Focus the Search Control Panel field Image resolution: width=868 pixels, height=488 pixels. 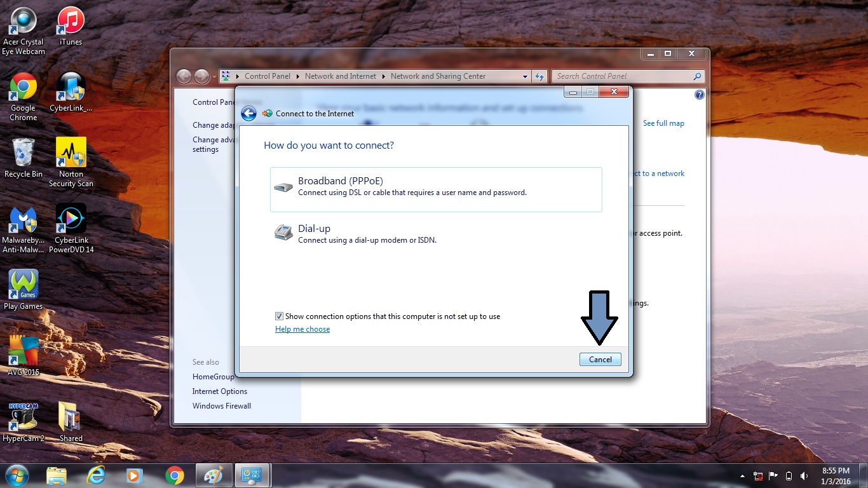(628, 76)
